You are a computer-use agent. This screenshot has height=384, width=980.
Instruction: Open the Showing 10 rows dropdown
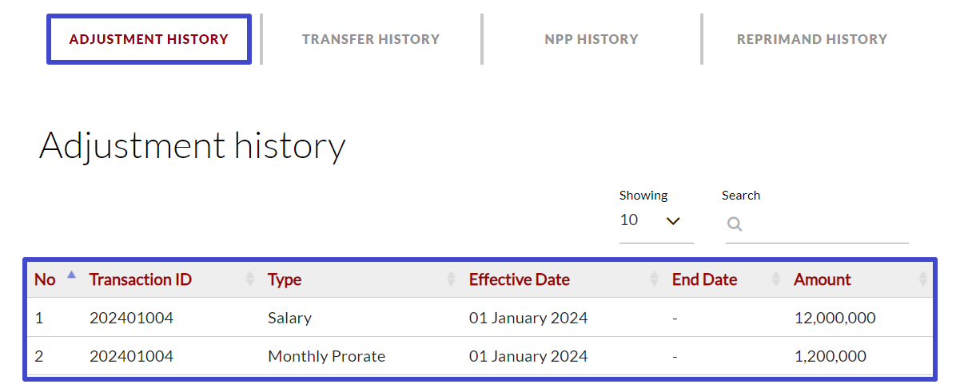[x=654, y=221]
